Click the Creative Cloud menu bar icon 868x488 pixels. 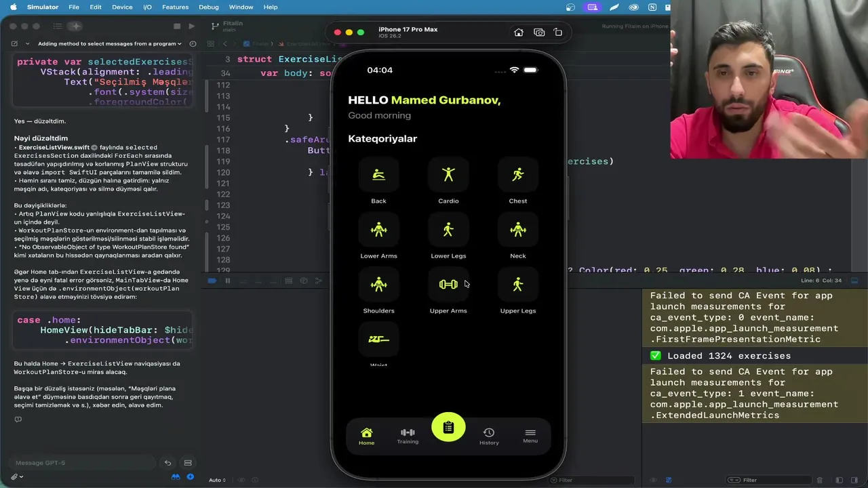[x=633, y=7]
